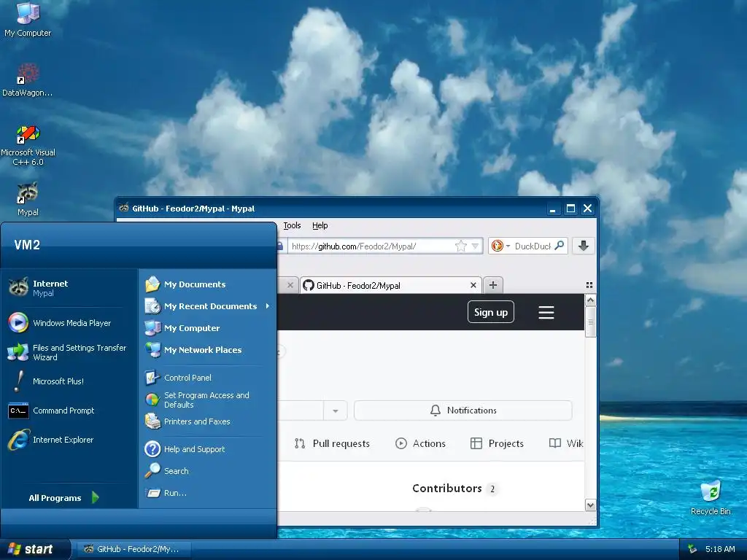
Task: Open the Mypal desktop shortcut
Action: tap(28, 199)
